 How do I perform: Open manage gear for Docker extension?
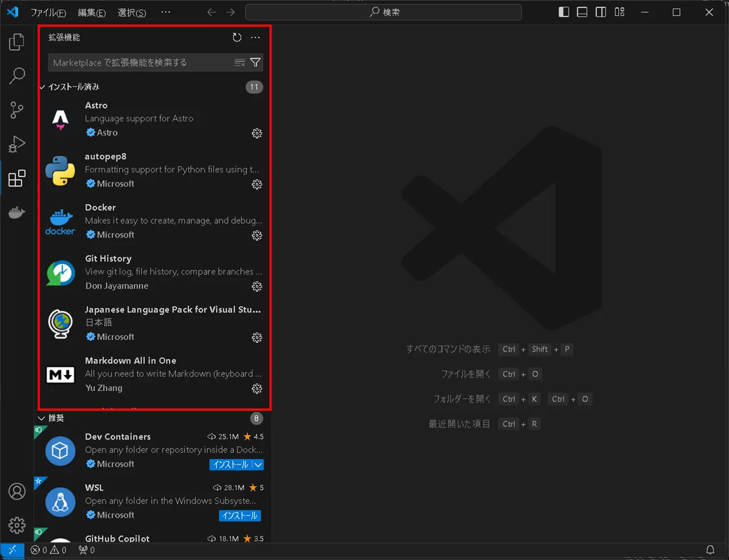click(x=257, y=235)
